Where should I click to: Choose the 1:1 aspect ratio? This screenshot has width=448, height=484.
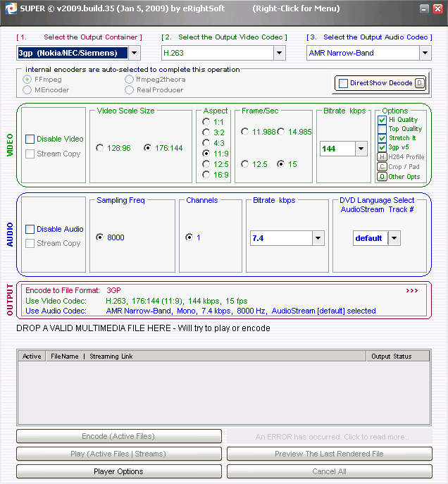pyautogui.click(x=206, y=122)
